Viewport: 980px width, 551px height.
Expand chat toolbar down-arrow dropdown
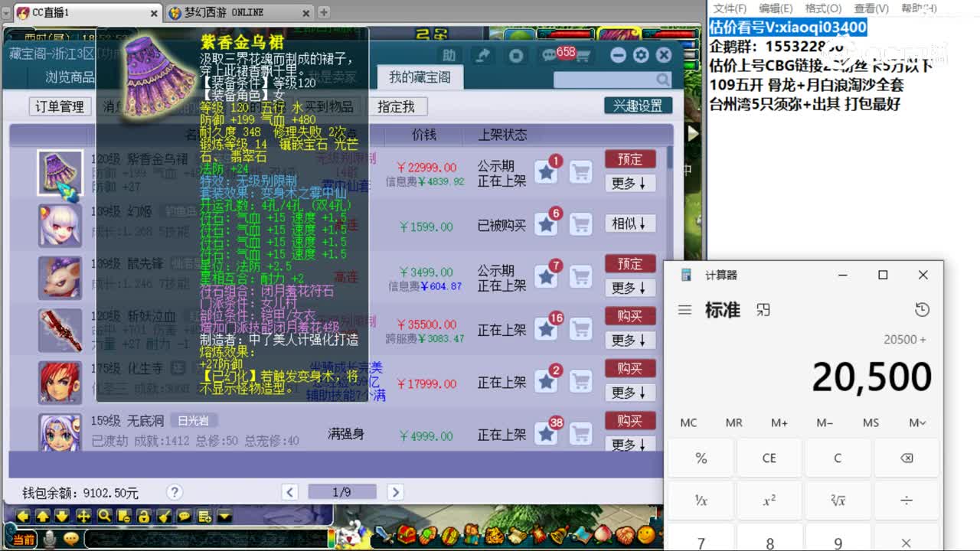pyautogui.click(x=224, y=516)
